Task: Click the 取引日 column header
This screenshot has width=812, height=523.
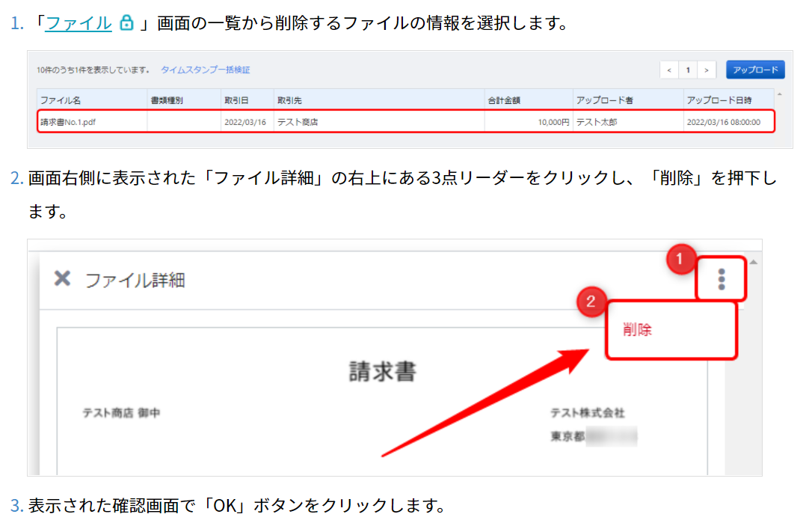Action: click(236, 100)
